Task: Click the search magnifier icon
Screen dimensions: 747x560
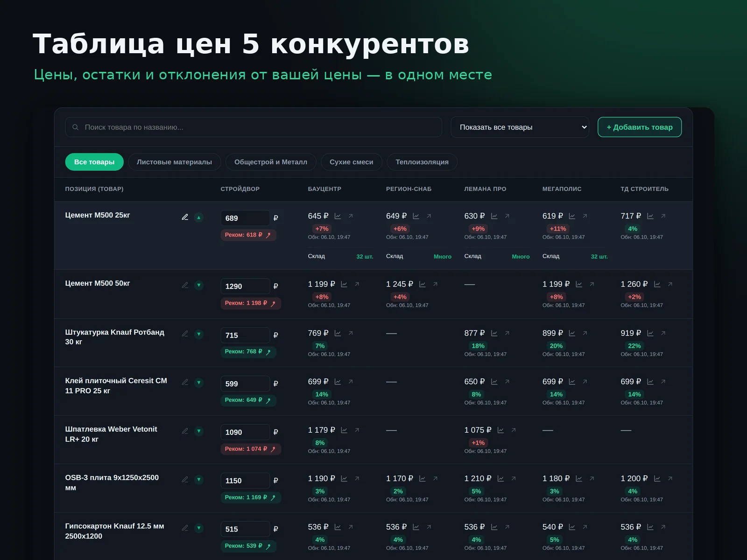Action: [x=75, y=127]
